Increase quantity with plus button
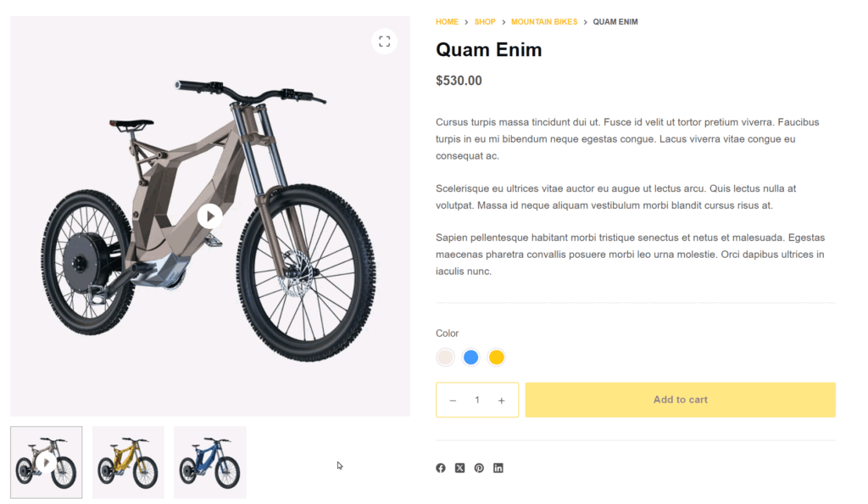 coord(502,400)
